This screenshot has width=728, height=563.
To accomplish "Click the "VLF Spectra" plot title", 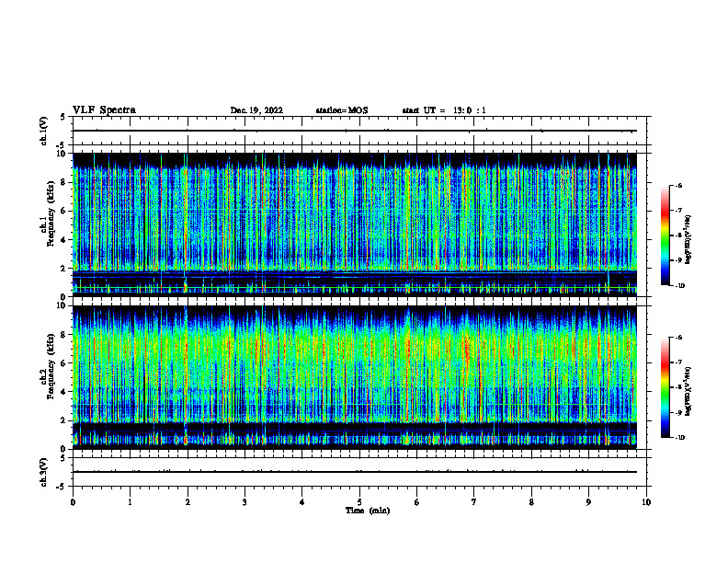I will click(104, 110).
